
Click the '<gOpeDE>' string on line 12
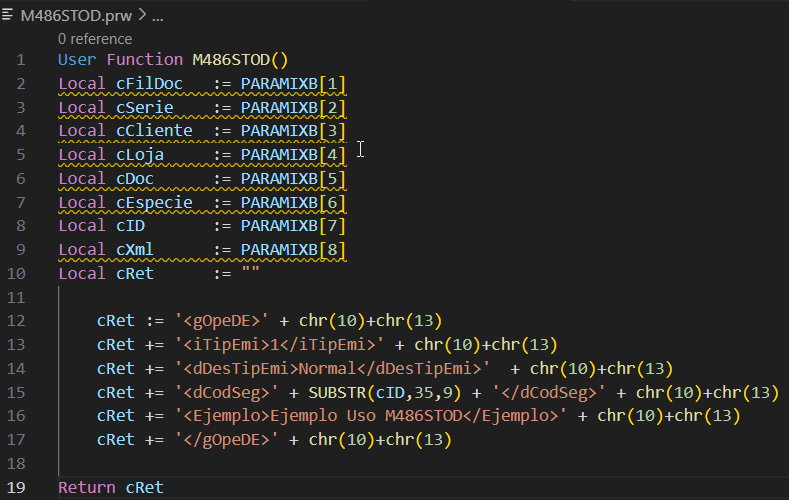pyautogui.click(x=221, y=321)
